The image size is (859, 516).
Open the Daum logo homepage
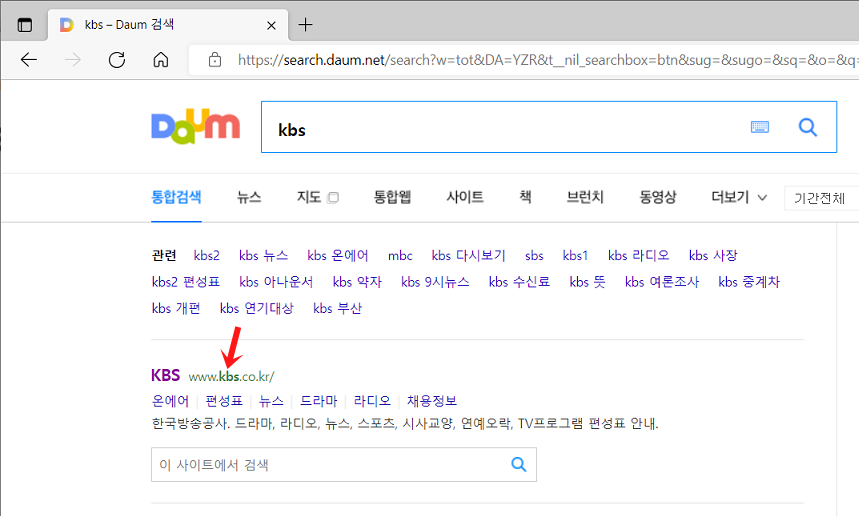(196, 127)
